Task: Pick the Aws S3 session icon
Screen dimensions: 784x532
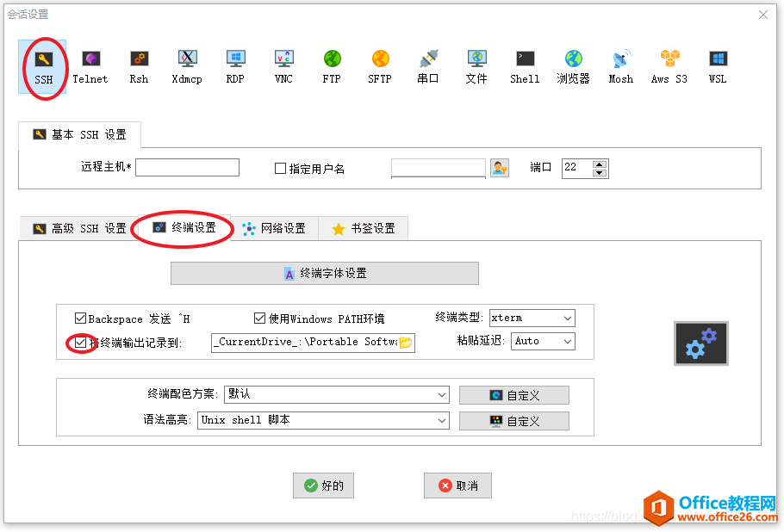Action: click(x=669, y=67)
